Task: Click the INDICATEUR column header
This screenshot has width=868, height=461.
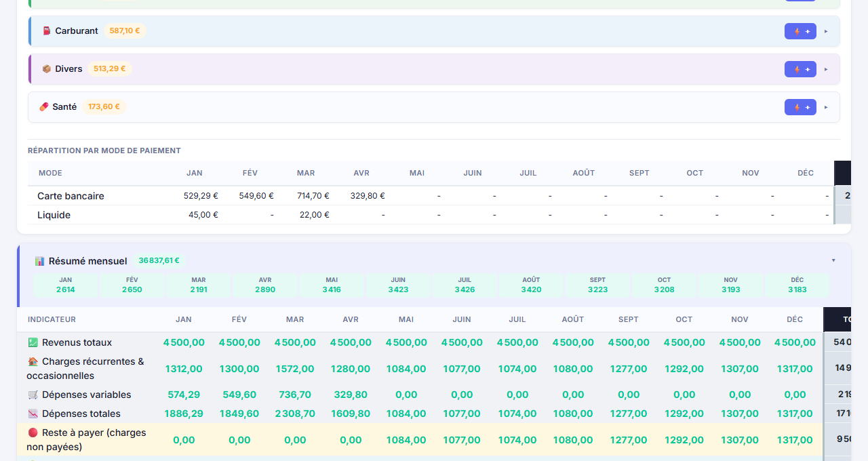Action: tap(52, 319)
